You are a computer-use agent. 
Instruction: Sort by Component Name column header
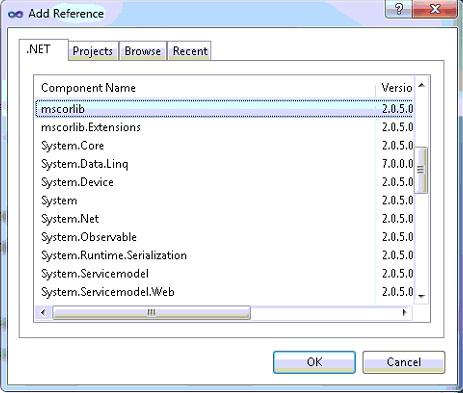(x=205, y=88)
